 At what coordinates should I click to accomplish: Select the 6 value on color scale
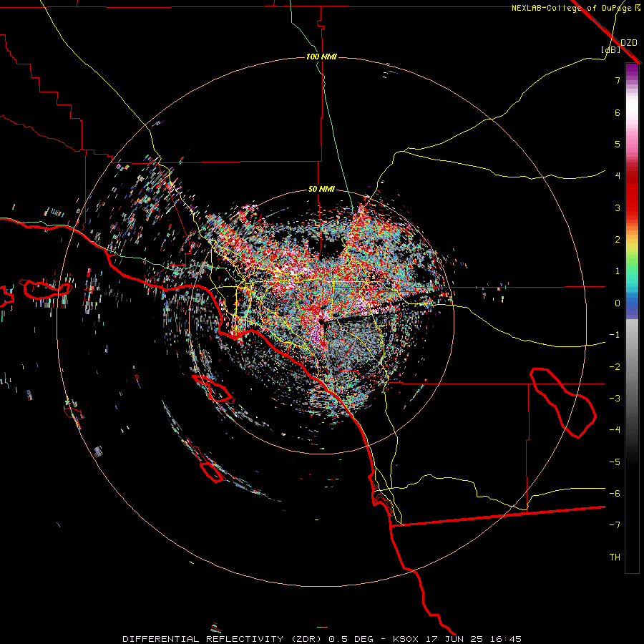pos(618,112)
